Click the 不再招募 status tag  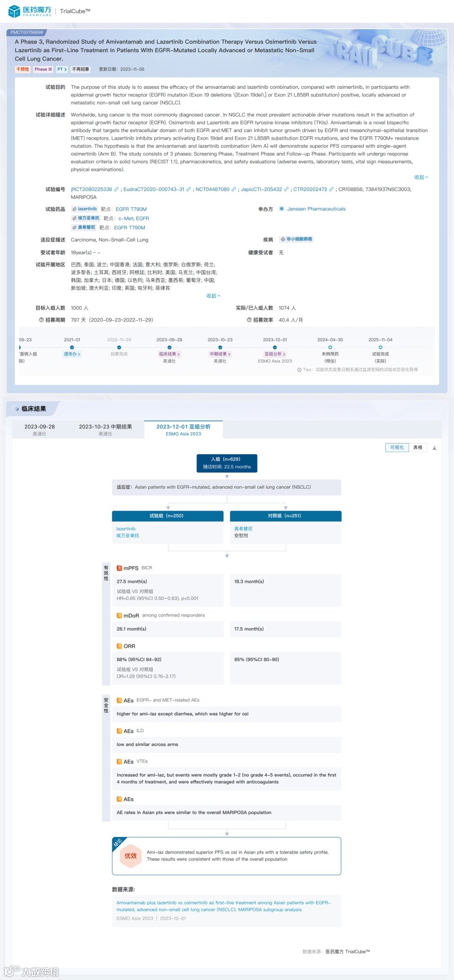(x=81, y=69)
